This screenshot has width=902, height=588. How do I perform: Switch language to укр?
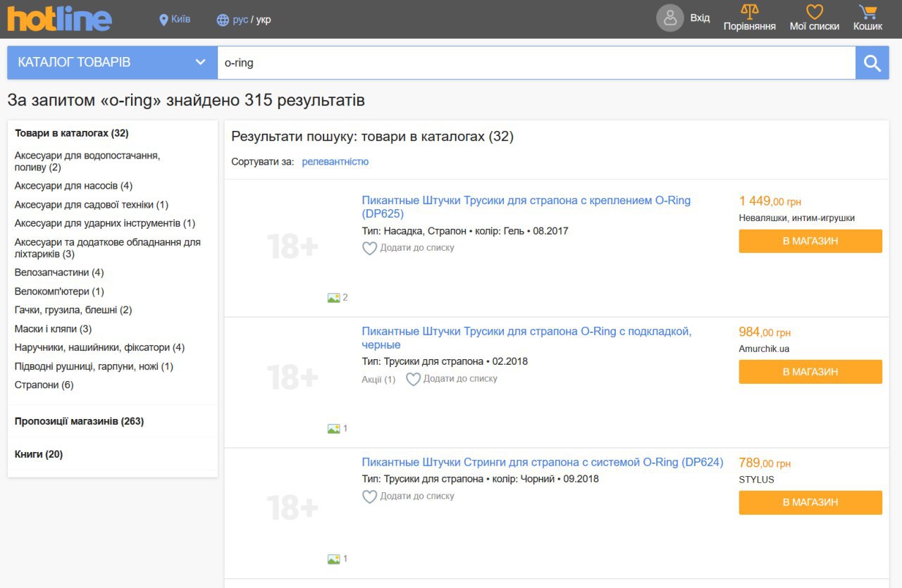pyautogui.click(x=264, y=20)
